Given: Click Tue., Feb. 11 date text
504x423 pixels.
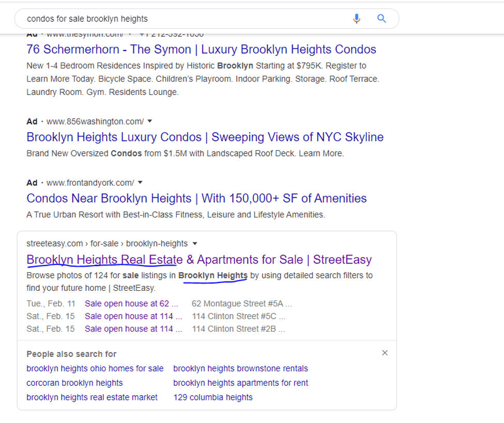Looking at the screenshot, I should pyautogui.click(x=51, y=304).
